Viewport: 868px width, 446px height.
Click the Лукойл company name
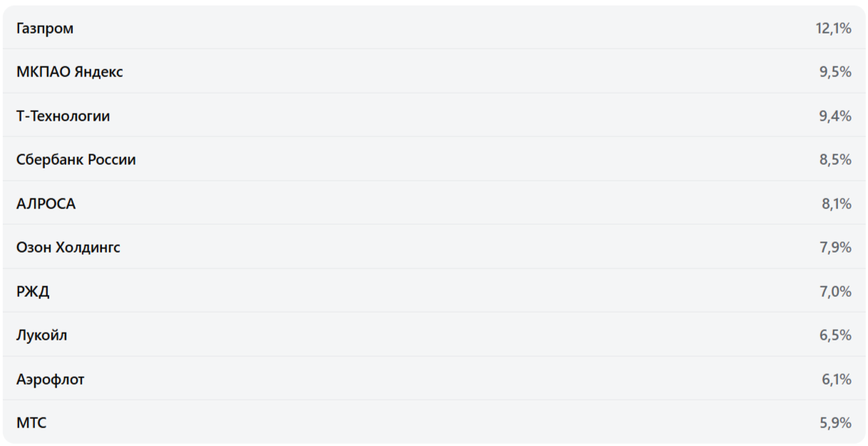coord(41,335)
